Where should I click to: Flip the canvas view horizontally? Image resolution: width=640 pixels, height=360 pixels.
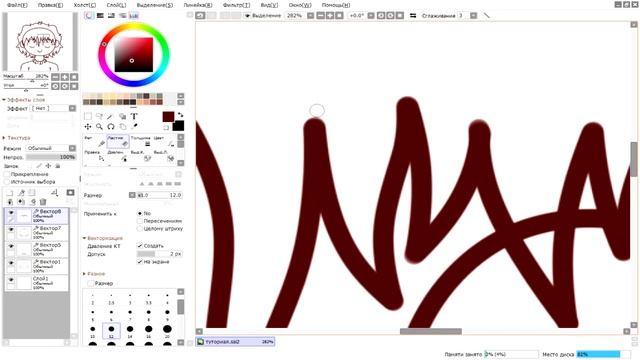[413, 16]
